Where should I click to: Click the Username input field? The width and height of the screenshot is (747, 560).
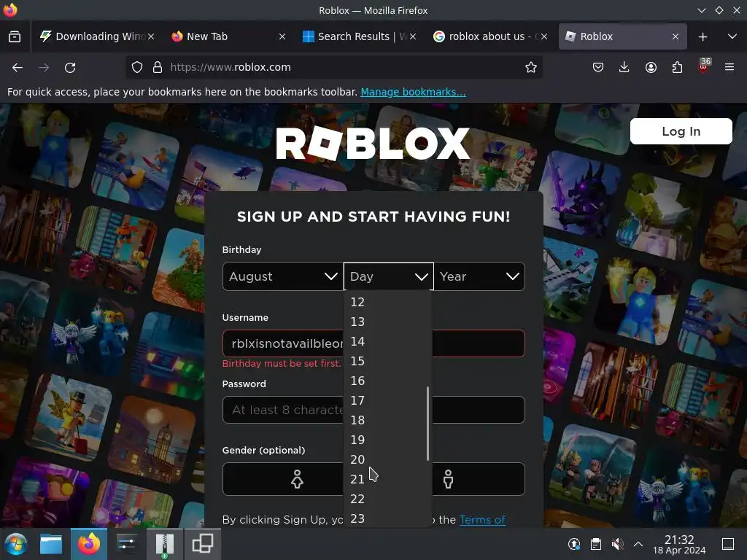[x=373, y=343]
